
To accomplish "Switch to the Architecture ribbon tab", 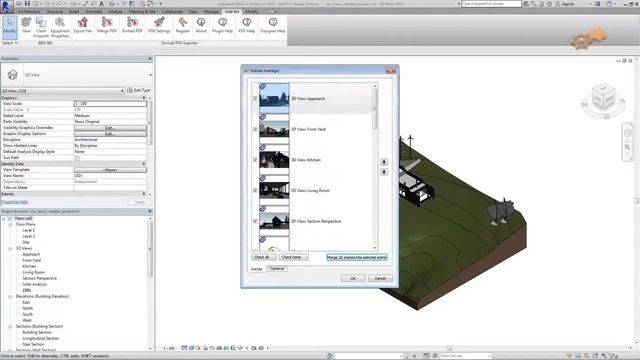I will [29, 12].
